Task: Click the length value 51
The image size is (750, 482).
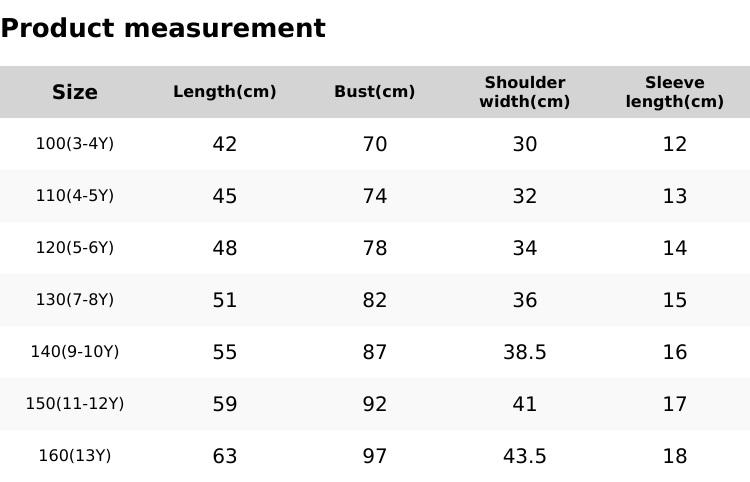Action: click(225, 300)
